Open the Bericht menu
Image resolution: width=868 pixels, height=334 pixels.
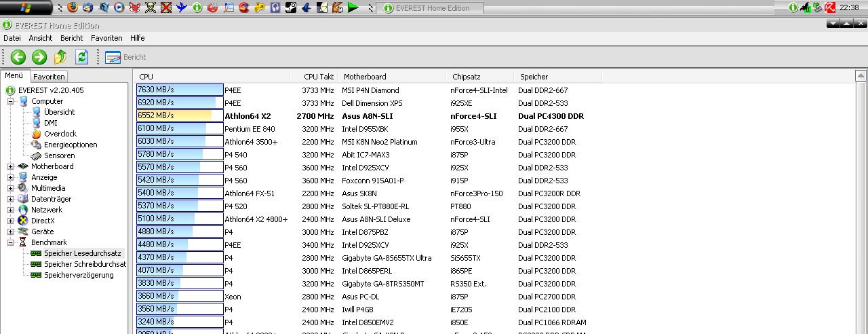[71, 38]
